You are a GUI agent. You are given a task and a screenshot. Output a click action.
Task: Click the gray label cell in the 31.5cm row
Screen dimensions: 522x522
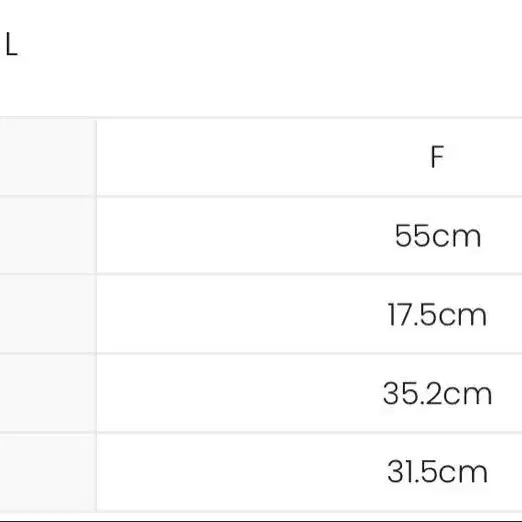[48, 472]
